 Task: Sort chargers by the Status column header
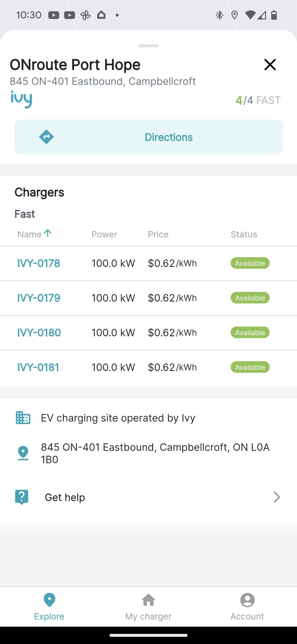(x=244, y=234)
